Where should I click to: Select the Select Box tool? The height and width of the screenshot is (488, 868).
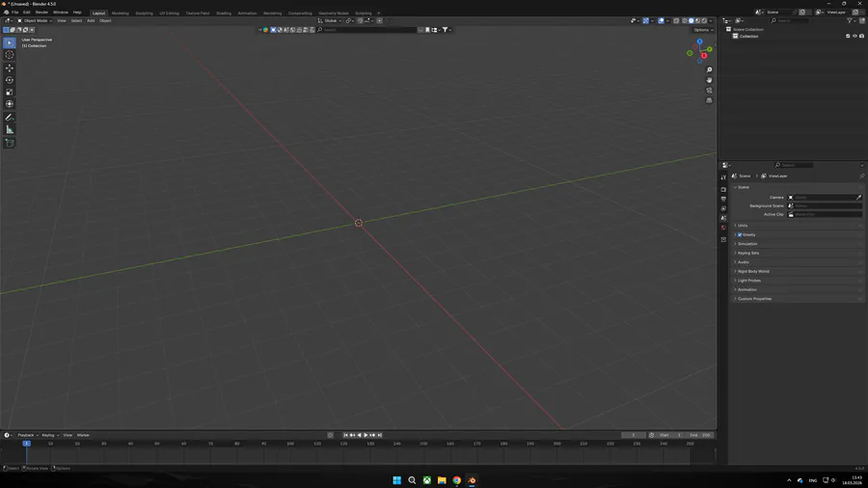coord(10,42)
